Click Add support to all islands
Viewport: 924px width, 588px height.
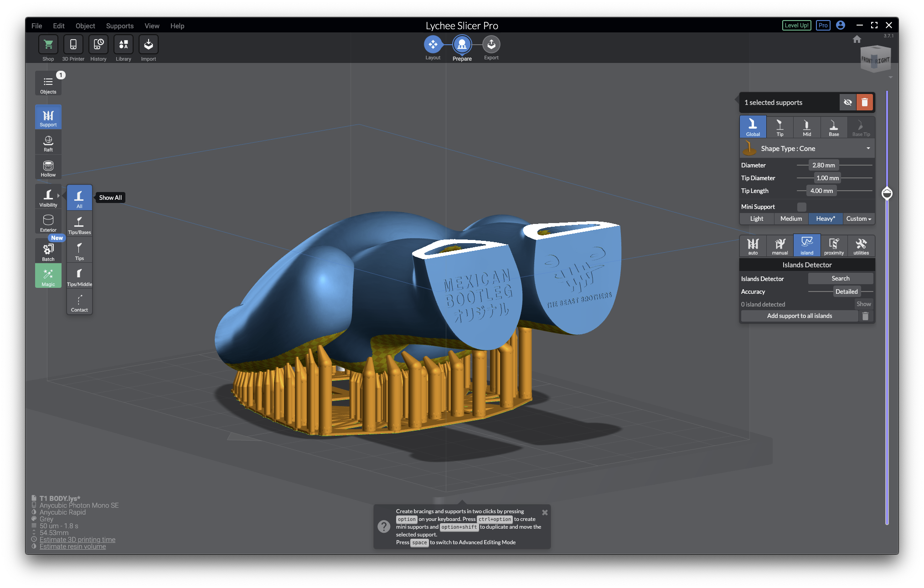point(799,316)
